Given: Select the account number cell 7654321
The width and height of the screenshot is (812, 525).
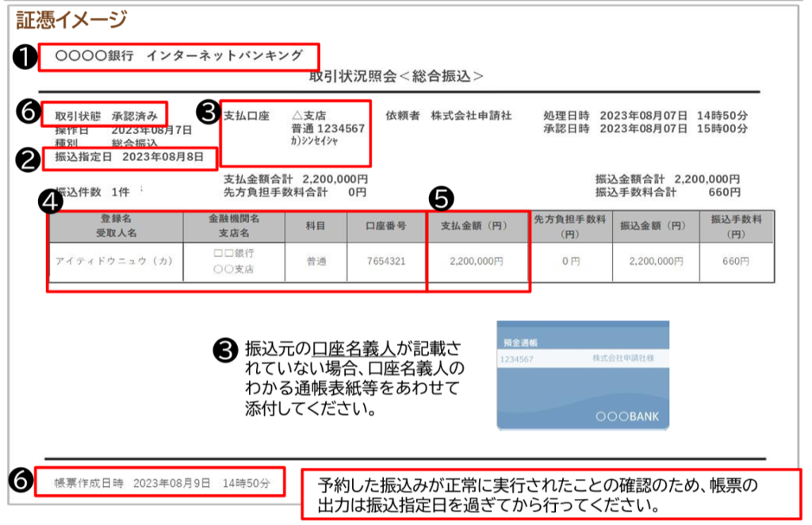Looking at the screenshot, I should pyautogui.click(x=388, y=261).
